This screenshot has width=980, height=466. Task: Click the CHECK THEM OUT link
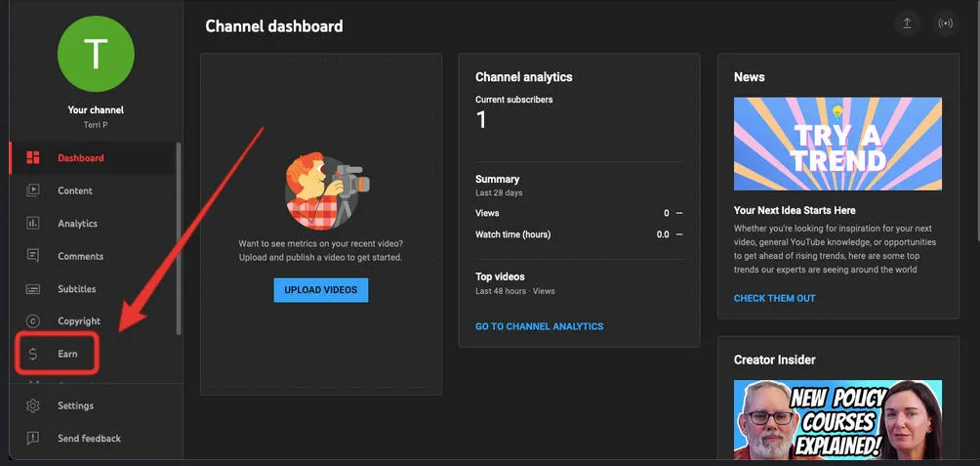click(774, 298)
